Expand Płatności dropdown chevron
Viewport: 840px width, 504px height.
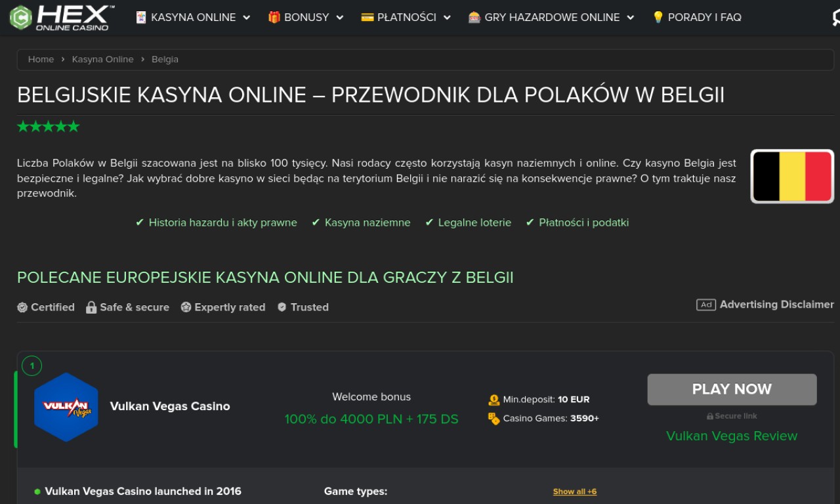[x=447, y=18]
